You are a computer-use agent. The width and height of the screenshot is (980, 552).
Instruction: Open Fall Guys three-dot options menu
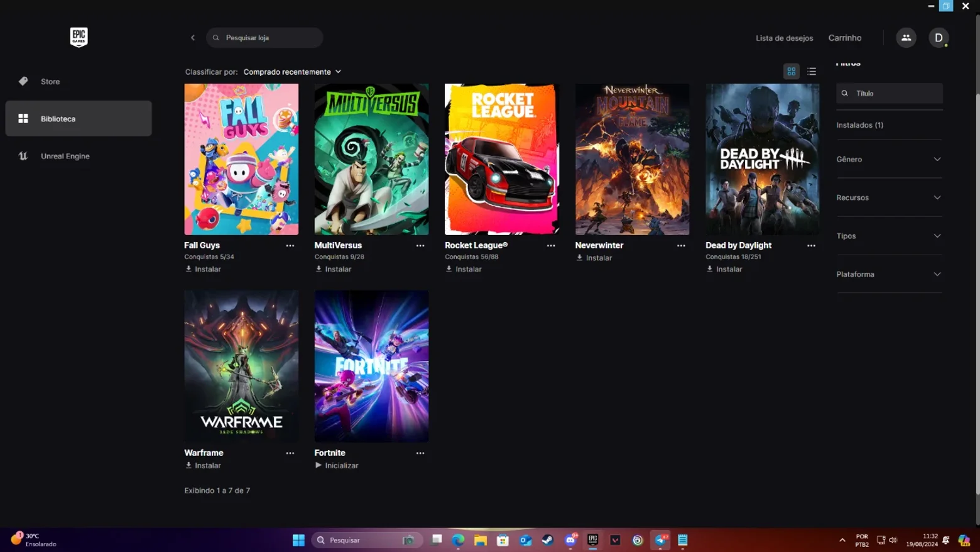tap(290, 246)
